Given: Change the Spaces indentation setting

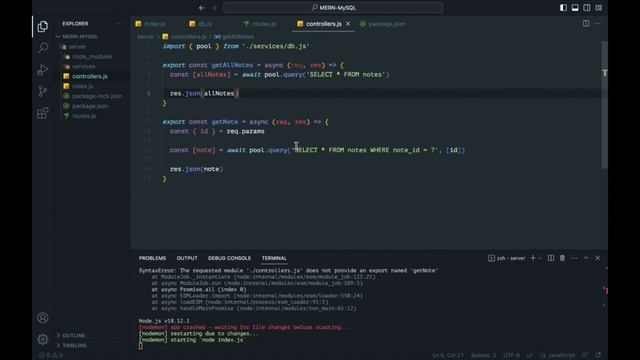Looking at the screenshot, I should point(483,356).
